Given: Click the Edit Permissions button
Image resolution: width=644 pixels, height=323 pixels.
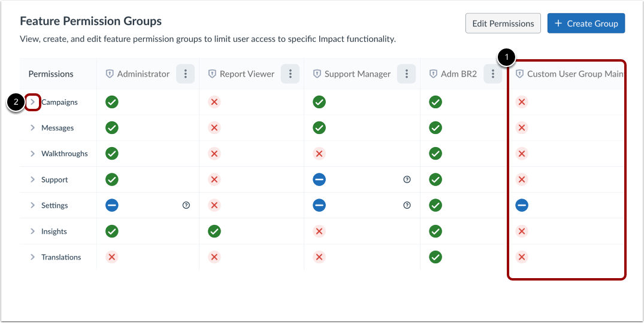Looking at the screenshot, I should point(503,23).
